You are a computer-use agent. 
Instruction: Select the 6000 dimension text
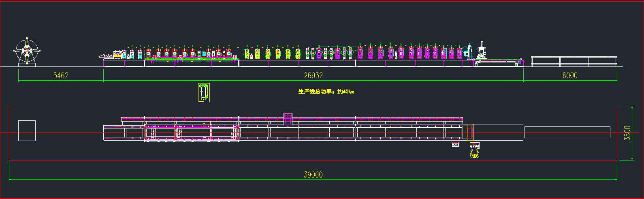click(570, 75)
